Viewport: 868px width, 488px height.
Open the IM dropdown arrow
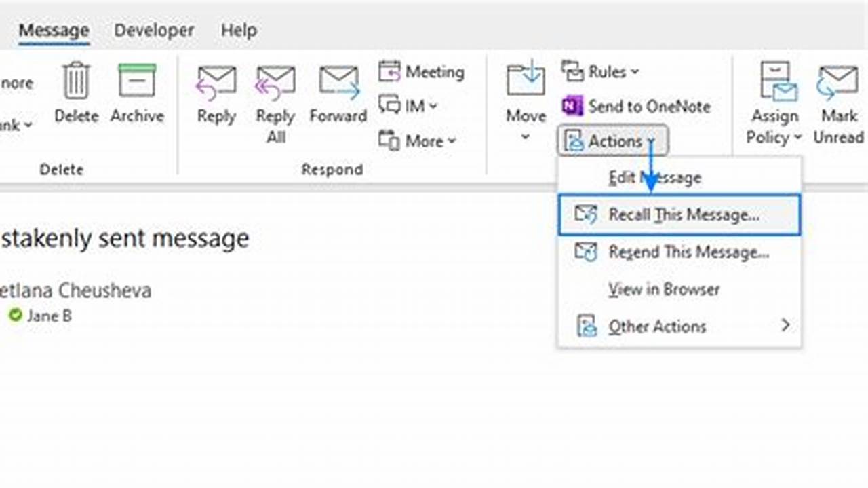click(432, 106)
